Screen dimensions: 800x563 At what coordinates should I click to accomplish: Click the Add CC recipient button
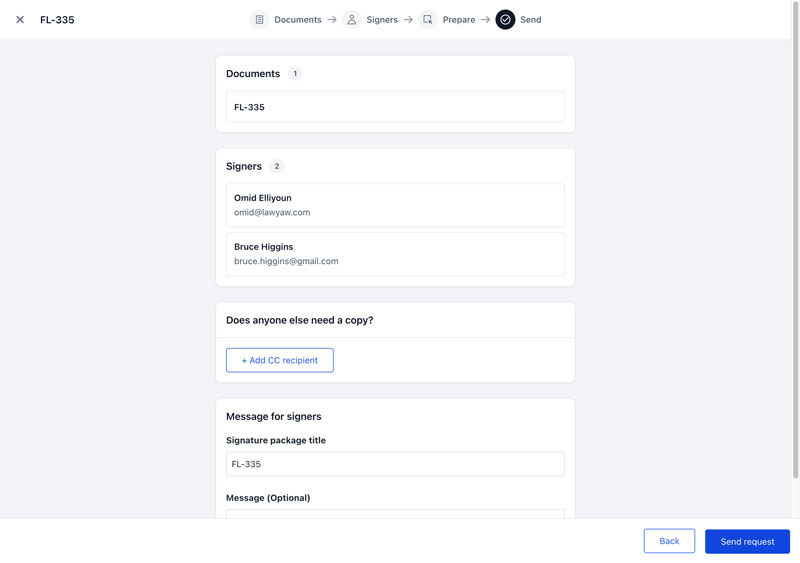[280, 360]
